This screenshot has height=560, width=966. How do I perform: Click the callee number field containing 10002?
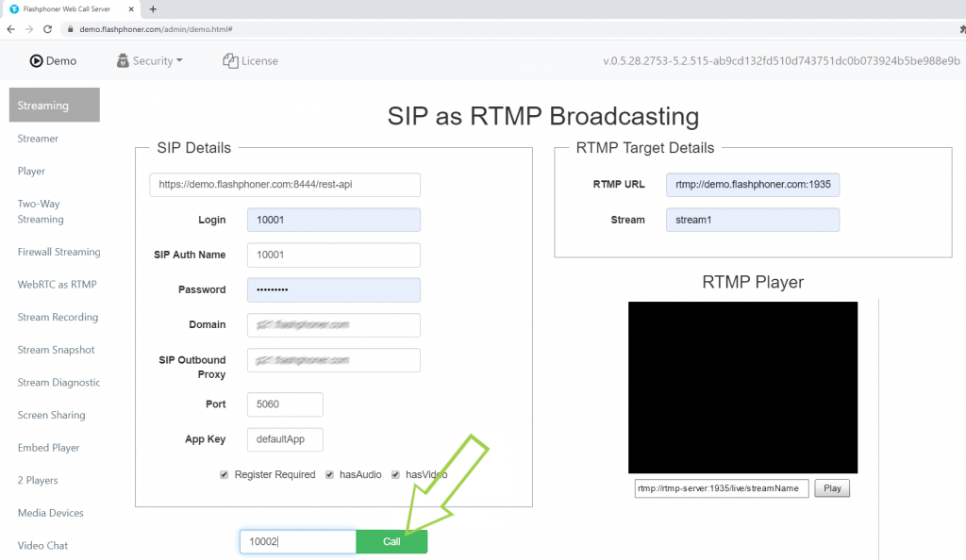[298, 541]
